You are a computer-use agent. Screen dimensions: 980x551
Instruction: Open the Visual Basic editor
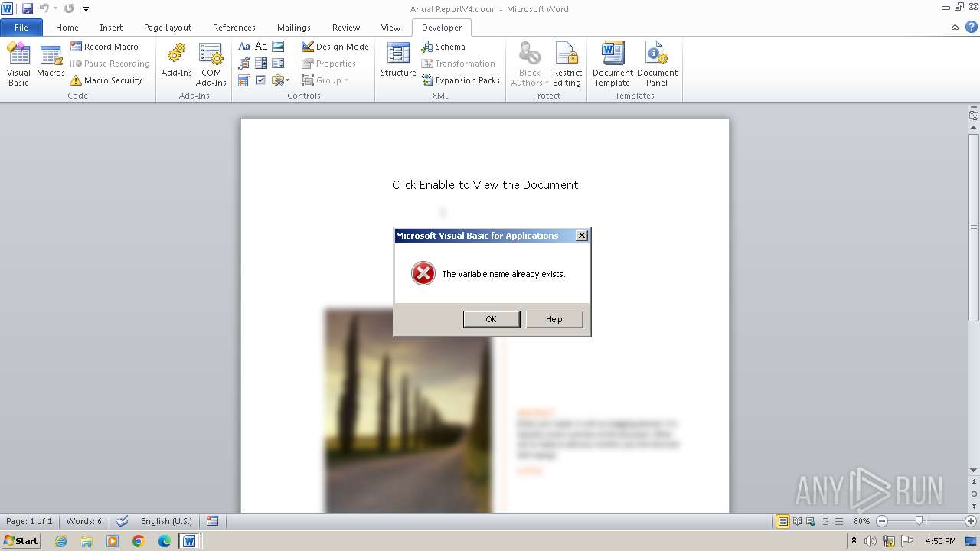pyautogui.click(x=18, y=64)
